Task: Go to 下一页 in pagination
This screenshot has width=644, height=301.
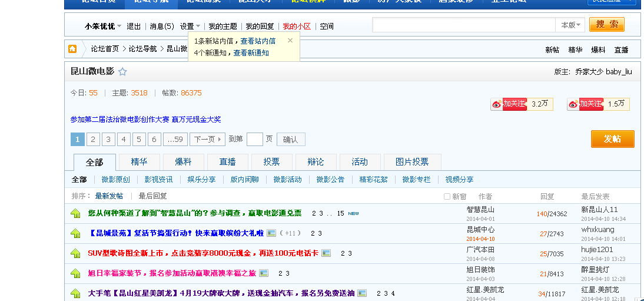Action: coord(207,140)
